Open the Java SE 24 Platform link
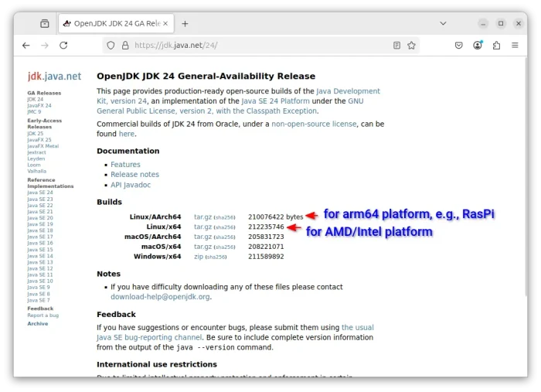Image resolution: width=541 pixels, height=392 pixels. pyautogui.click(x=275, y=101)
